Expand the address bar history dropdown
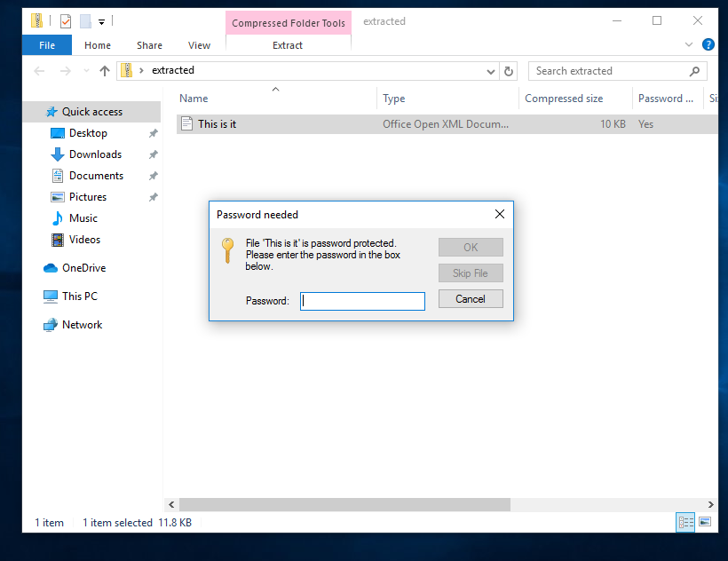This screenshot has height=561, width=728. click(x=491, y=71)
